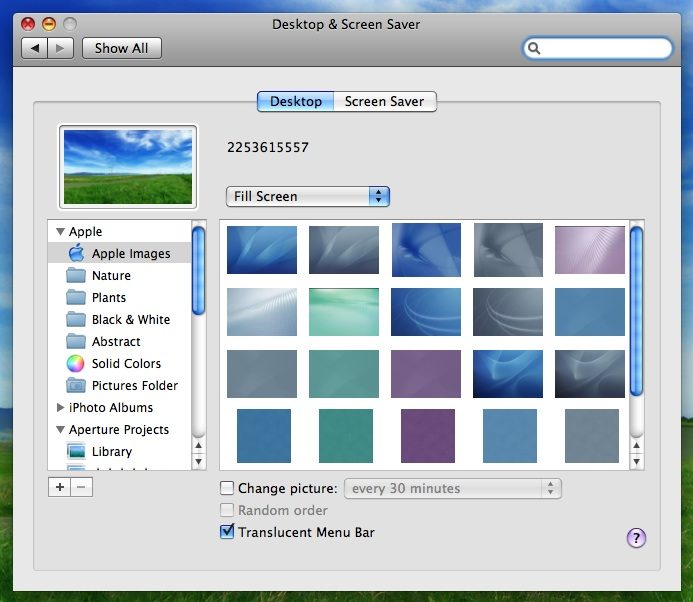Click the back navigation arrow button
The height and width of the screenshot is (602, 693).
pyautogui.click(x=34, y=48)
